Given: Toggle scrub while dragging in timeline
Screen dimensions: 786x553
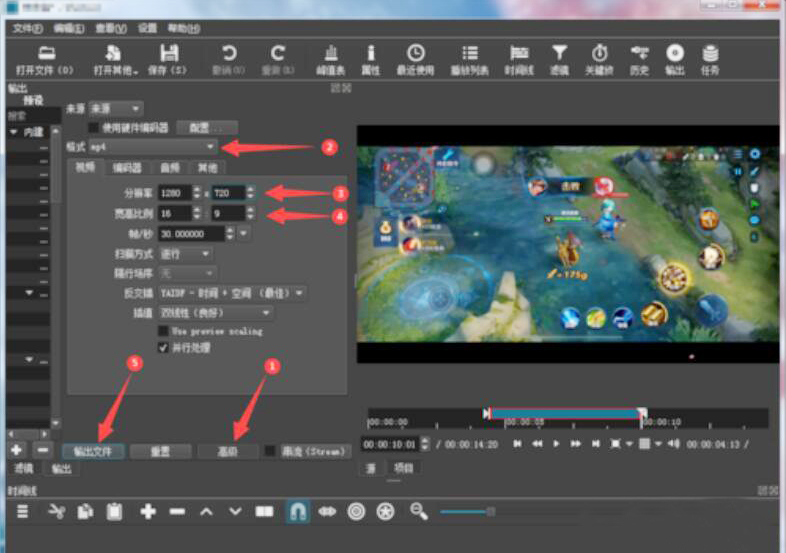Looking at the screenshot, I should coord(327,512).
